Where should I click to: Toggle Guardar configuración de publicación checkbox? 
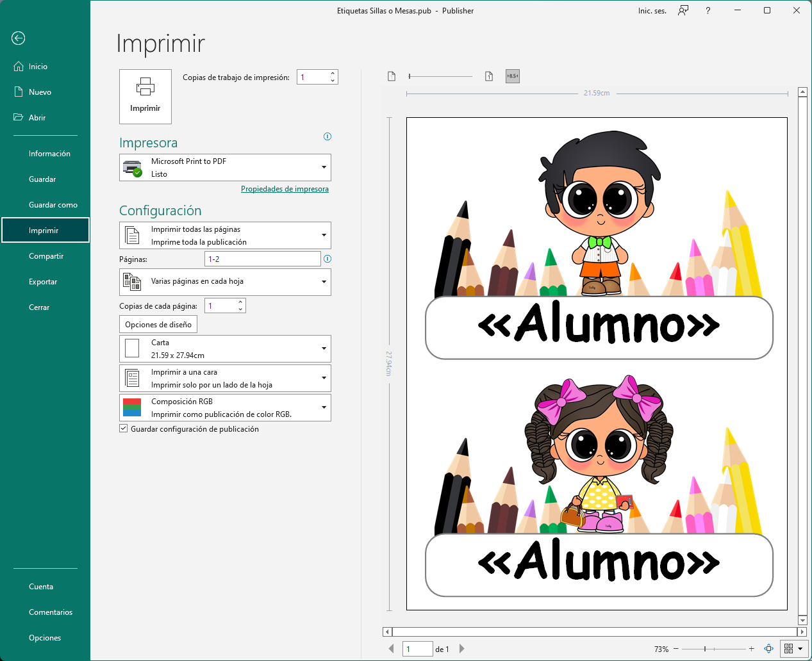(x=124, y=429)
